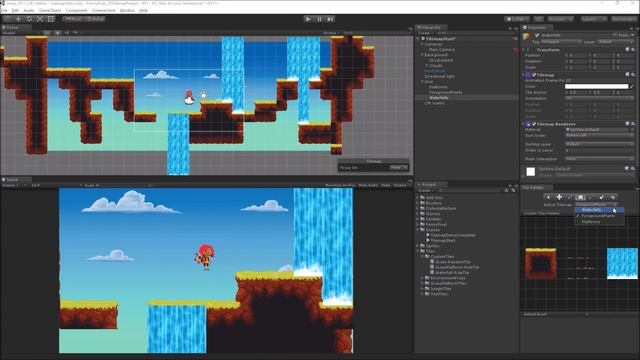Open the Tilemap Renderer gear menu

(633, 124)
